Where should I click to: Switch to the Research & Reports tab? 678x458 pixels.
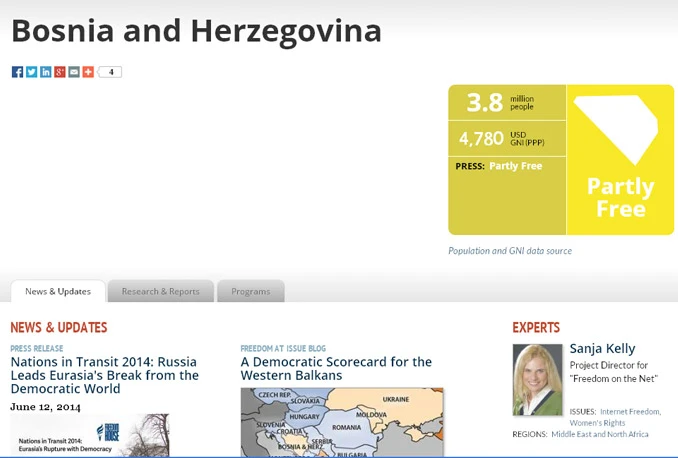pyautogui.click(x=161, y=291)
